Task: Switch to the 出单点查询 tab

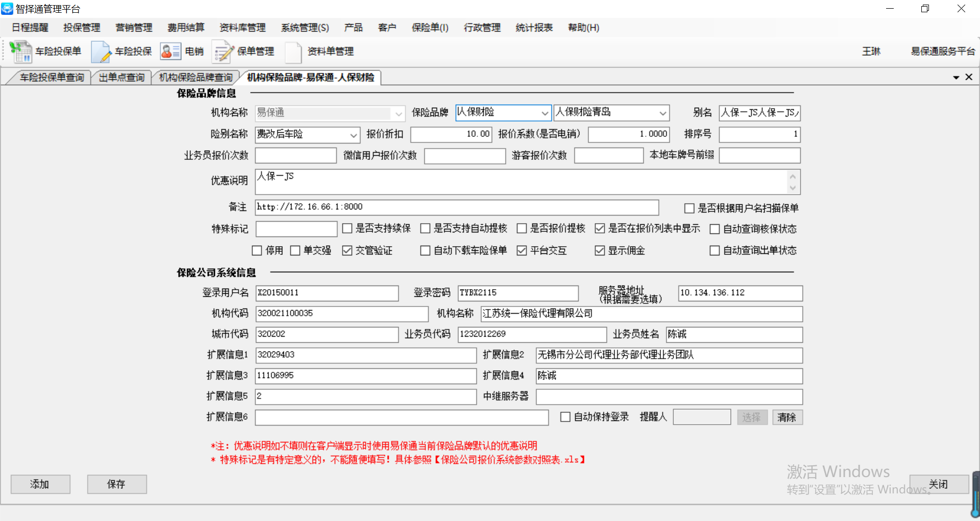Action: tap(121, 78)
